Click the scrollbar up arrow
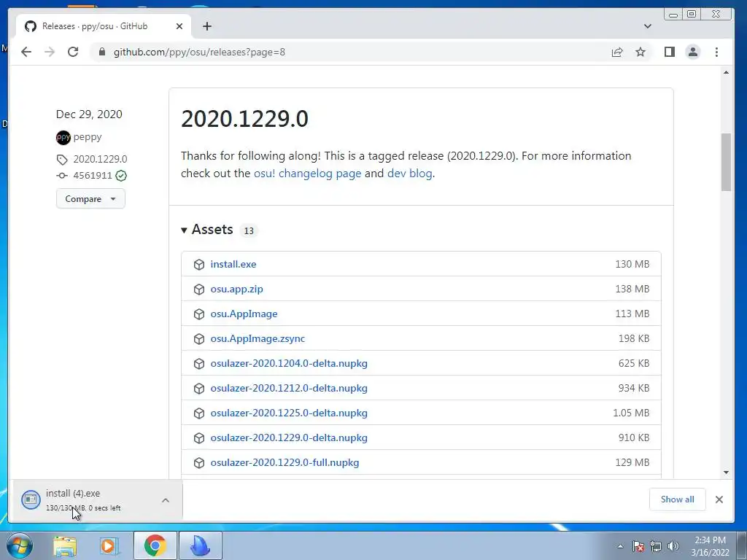Viewport: 747px width, 560px height. 726,72
